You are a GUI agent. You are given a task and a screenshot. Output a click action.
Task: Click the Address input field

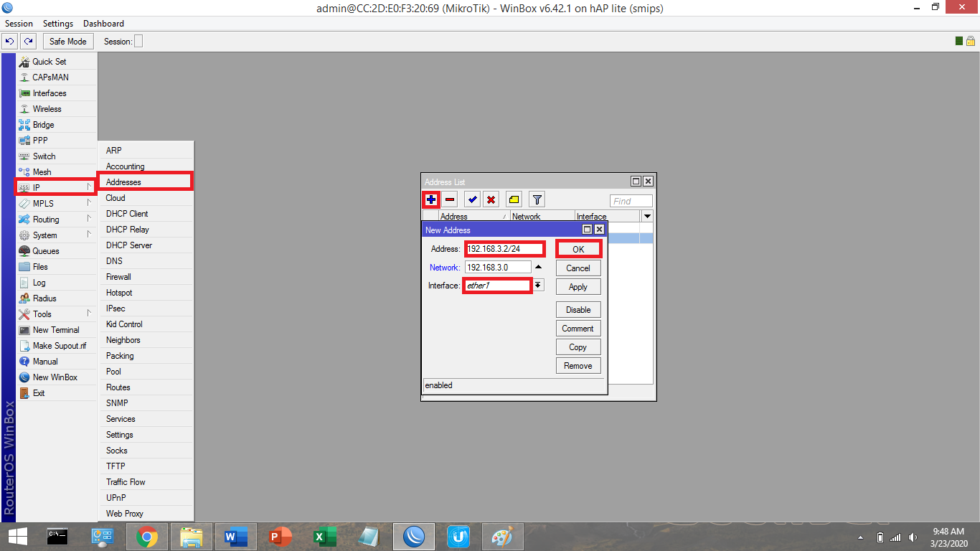504,249
